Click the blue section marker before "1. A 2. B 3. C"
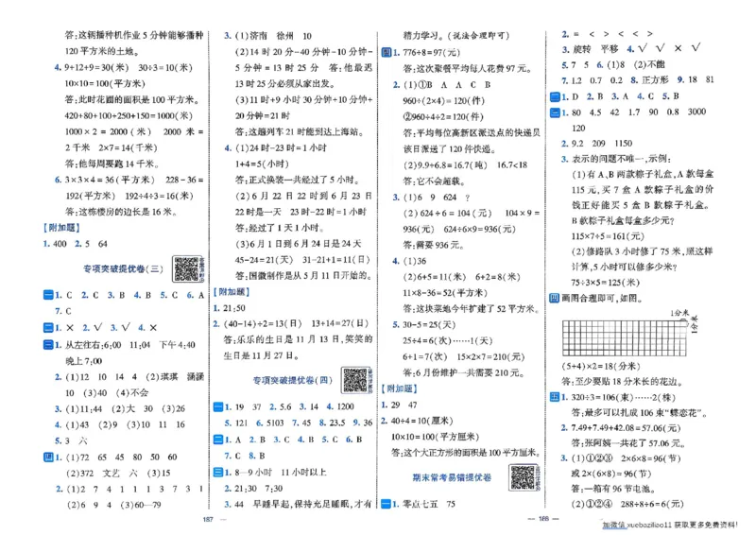This screenshot has height=535, width=756. pyautogui.click(x=218, y=440)
